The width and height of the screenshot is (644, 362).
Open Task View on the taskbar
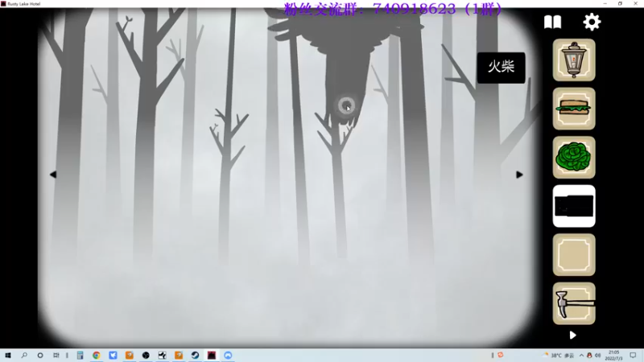[56, 355]
